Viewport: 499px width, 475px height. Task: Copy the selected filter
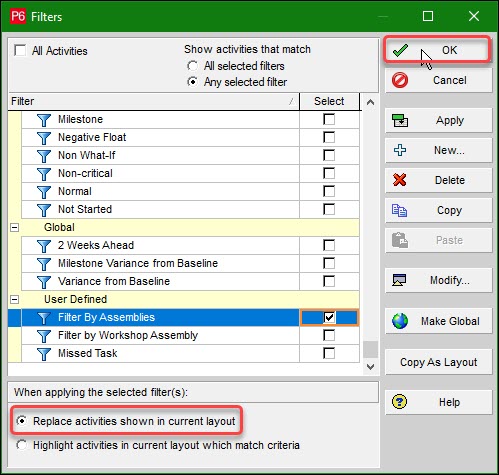(439, 210)
